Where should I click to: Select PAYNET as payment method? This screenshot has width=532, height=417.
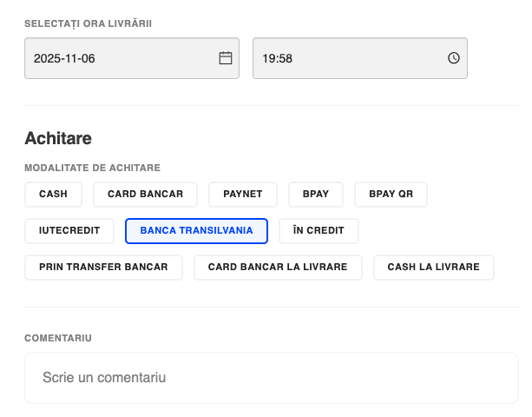[x=242, y=194]
